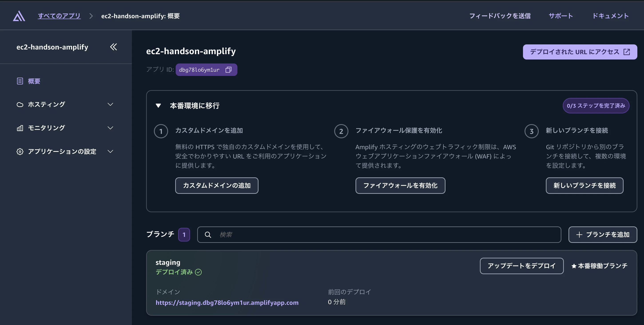Go to すべてのアプリ breadcrumb link
The height and width of the screenshot is (325, 644).
(59, 16)
